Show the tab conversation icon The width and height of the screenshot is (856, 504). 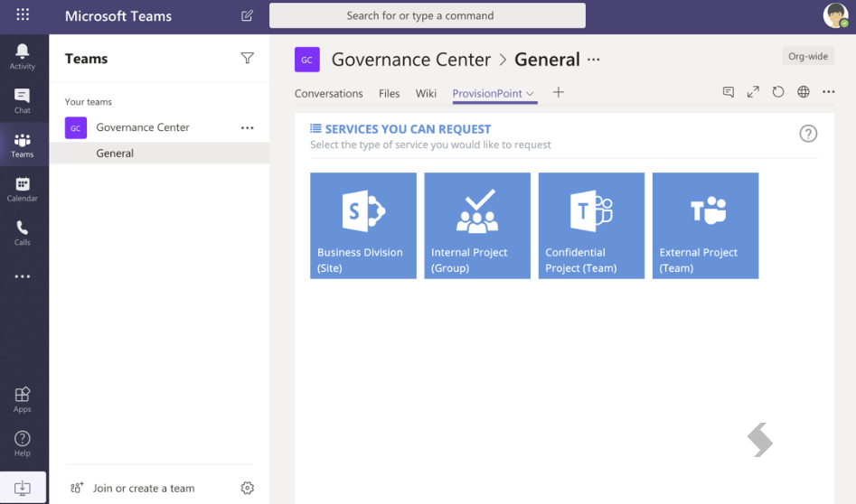click(x=729, y=91)
